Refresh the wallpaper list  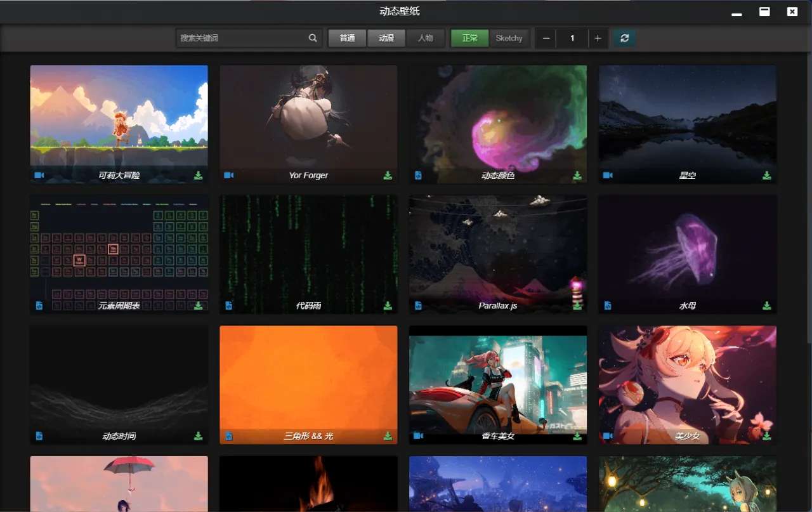click(624, 38)
